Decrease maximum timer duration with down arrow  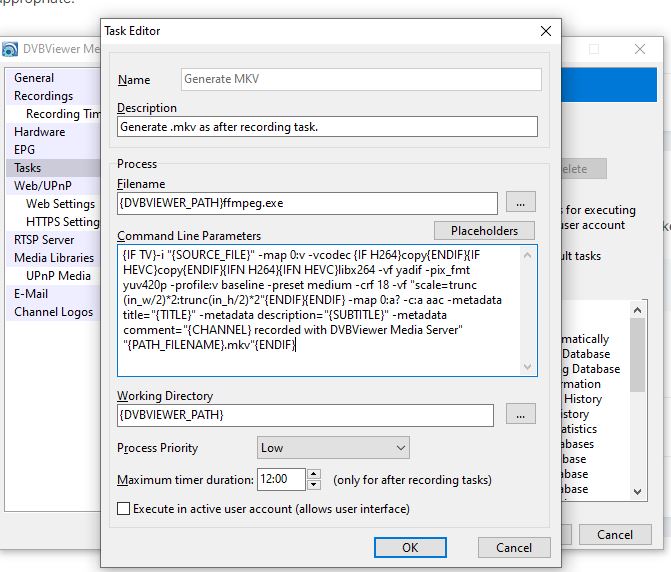[x=314, y=484]
